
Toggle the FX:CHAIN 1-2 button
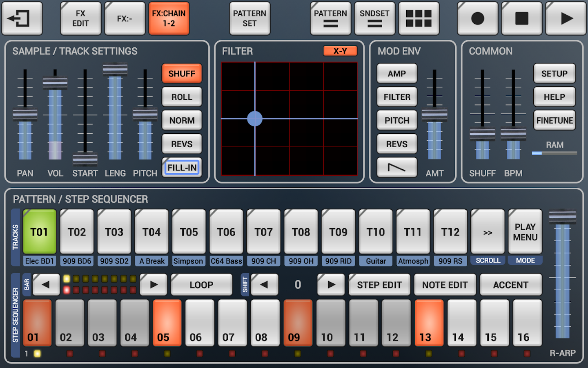pyautogui.click(x=169, y=18)
